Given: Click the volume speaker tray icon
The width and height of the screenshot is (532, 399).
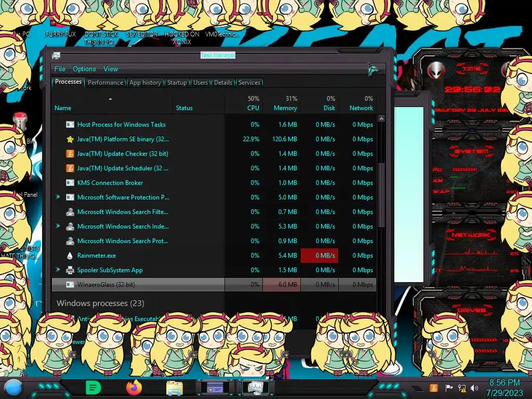Looking at the screenshot, I should pyautogui.click(x=474, y=388).
